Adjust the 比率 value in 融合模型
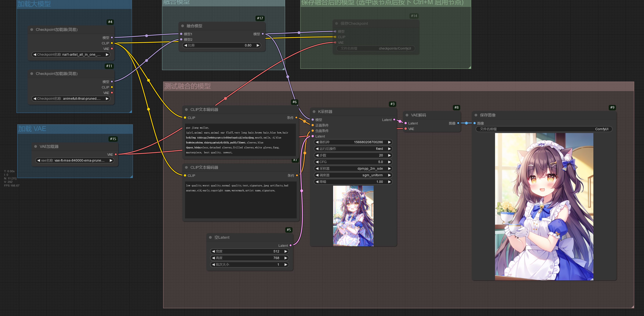Image resolution: width=644 pixels, height=316 pixels. (222, 45)
